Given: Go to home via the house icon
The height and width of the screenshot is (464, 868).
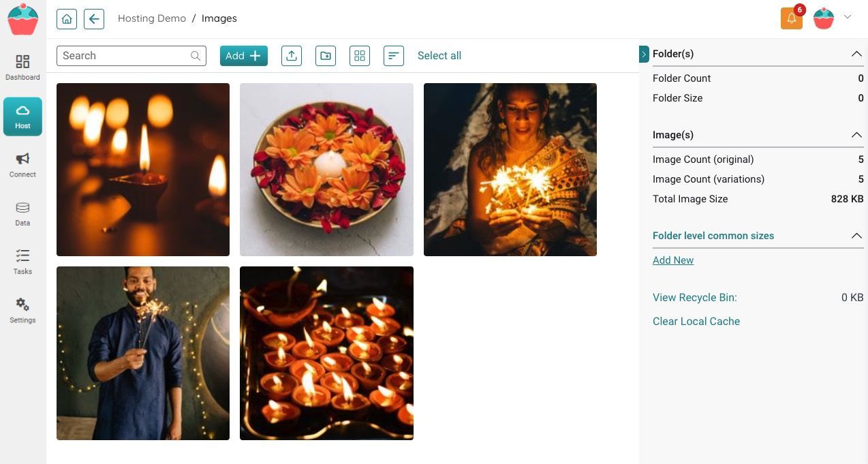Looking at the screenshot, I should tap(67, 18).
